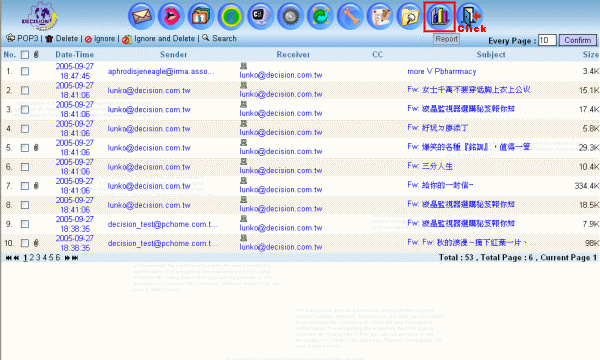Open page 3 in the pagination
This screenshot has width=600, height=360.
(x=38, y=257)
